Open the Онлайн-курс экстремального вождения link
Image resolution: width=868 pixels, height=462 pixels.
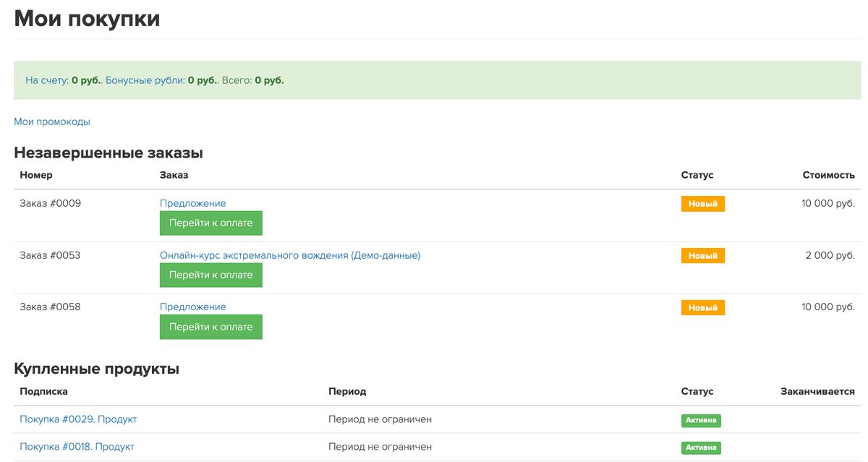(x=290, y=255)
